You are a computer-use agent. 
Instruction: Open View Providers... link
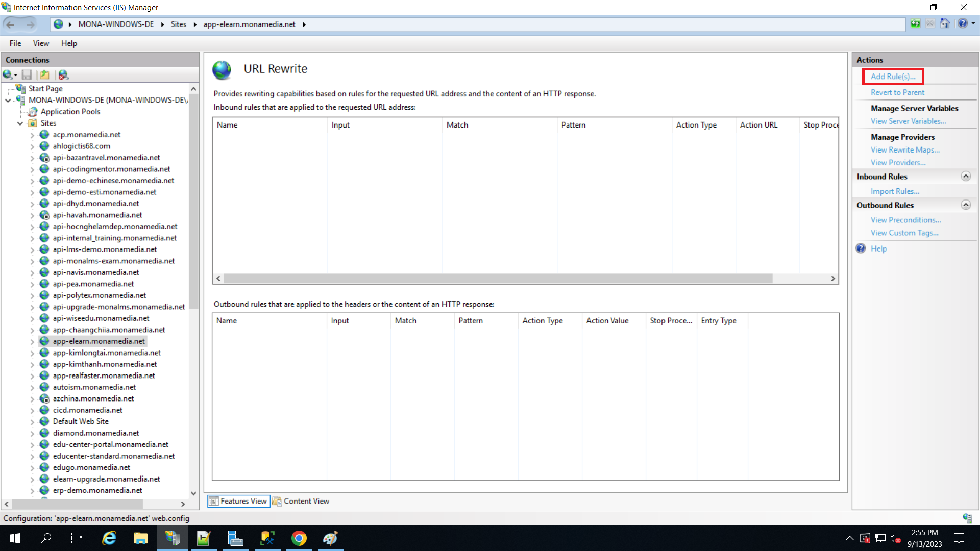898,162
